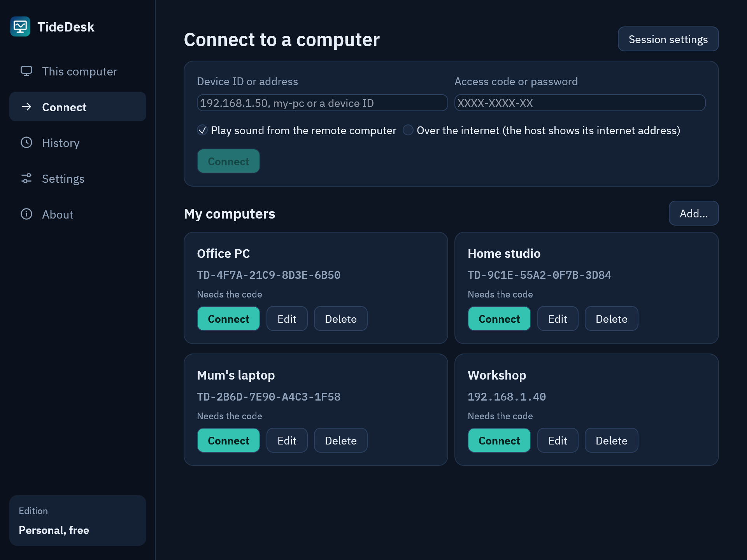Edit the Home studio entry

[x=558, y=319]
